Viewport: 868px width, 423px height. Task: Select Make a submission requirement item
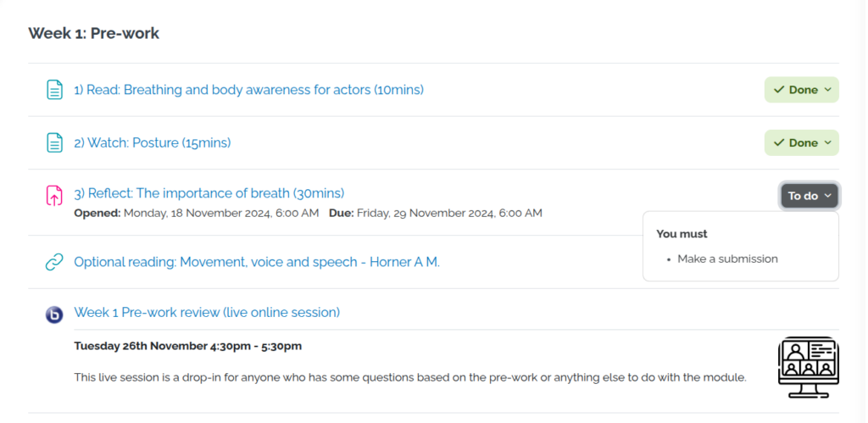[x=727, y=259]
